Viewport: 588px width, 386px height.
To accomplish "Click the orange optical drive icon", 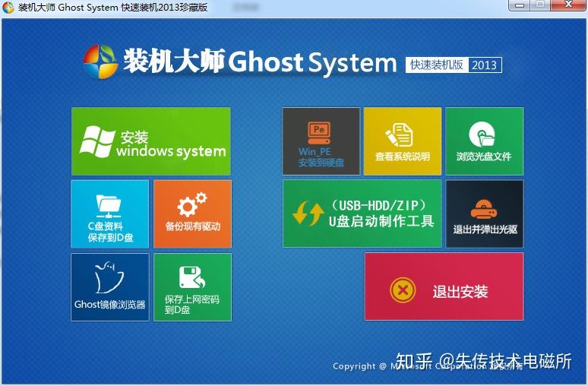I will coord(484,209).
